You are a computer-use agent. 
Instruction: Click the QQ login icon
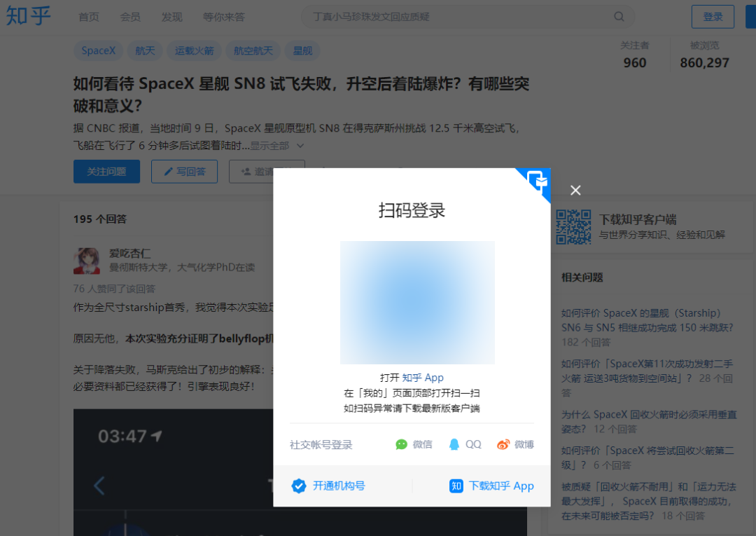[454, 444]
